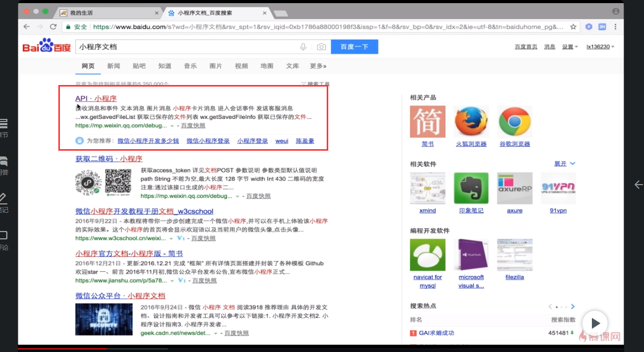The image size is (644, 352).
Task: Click the 消息 link
Action: coord(550,47)
